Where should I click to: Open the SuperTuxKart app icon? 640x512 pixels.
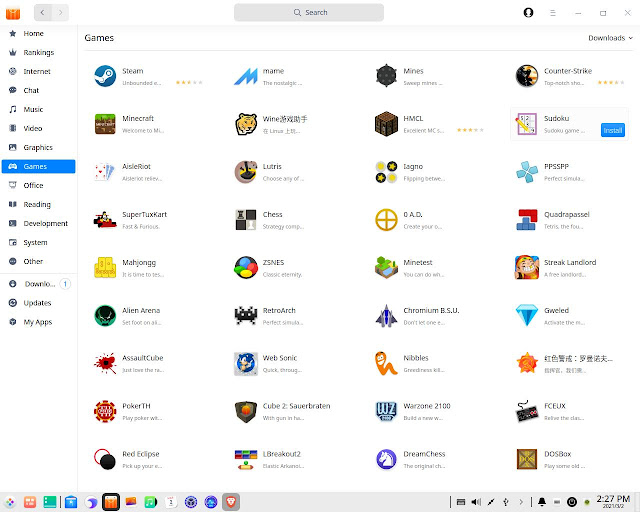(105, 220)
